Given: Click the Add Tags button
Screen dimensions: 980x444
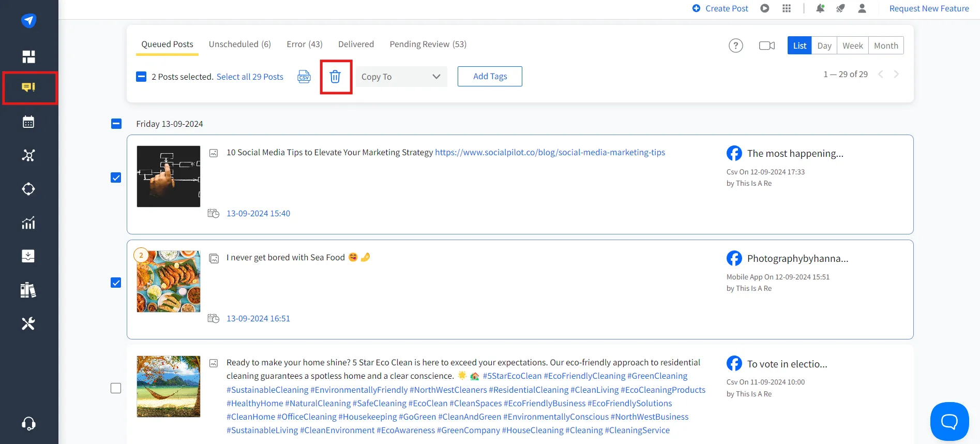Looking at the screenshot, I should coord(490,77).
